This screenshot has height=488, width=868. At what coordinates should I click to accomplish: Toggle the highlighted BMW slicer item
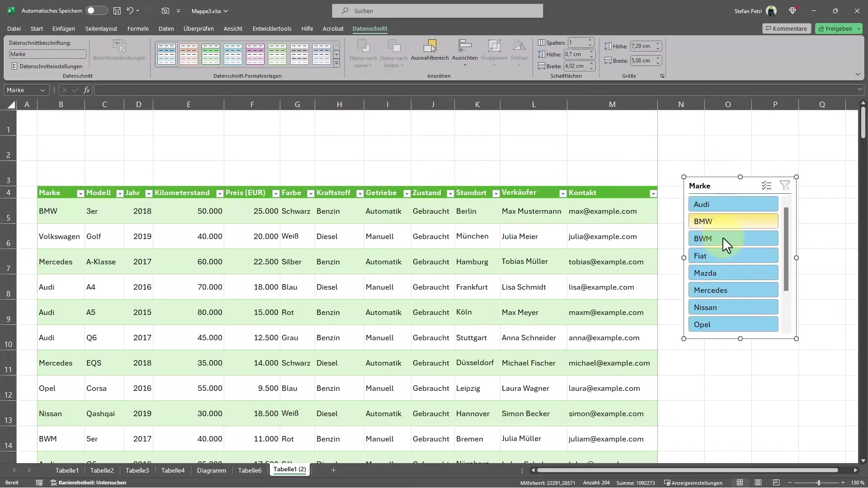tap(733, 221)
